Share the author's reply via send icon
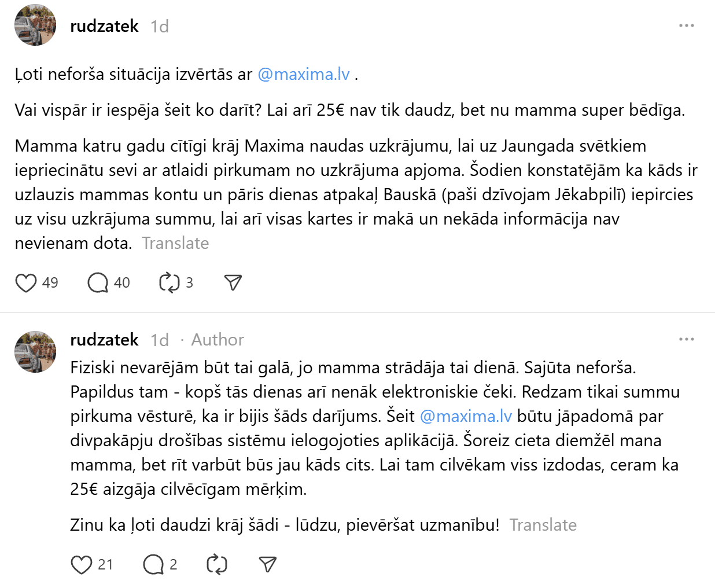The image size is (715, 588). (x=267, y=564)
